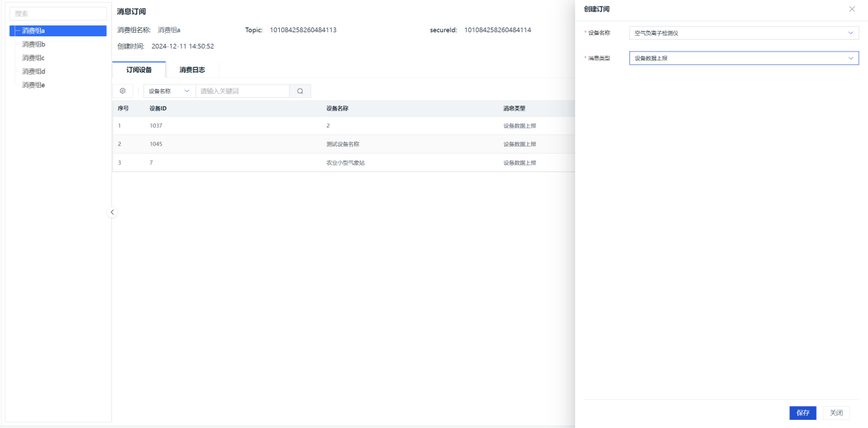Image resolution: width=868 pixels, height=428 pixels.
Task: Collapse the left sidebar with arrow handle
Action: pos(112,213)
